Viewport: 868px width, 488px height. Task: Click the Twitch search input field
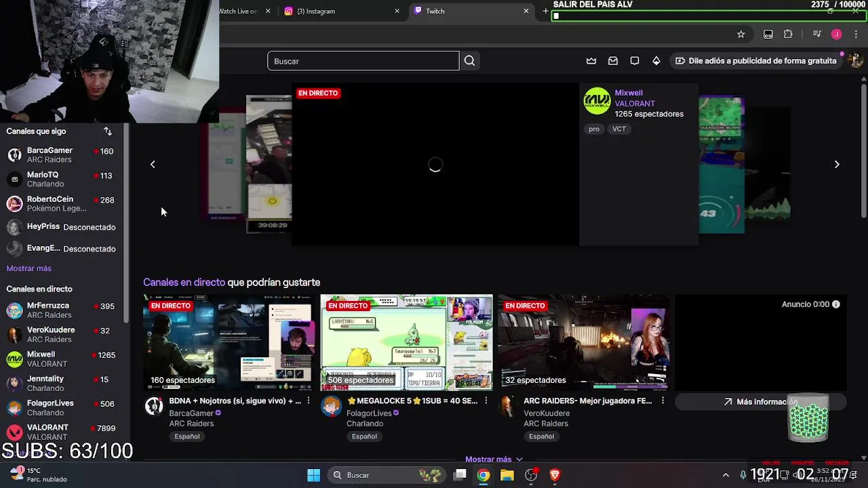tap(363, 61)
